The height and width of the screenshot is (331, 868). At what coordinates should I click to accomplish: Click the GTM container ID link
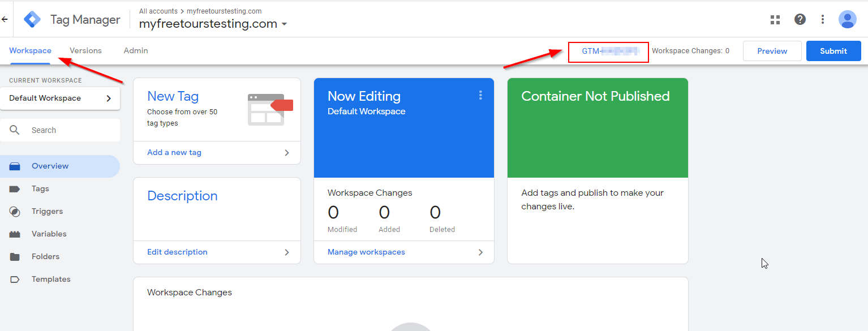[610, 51]
